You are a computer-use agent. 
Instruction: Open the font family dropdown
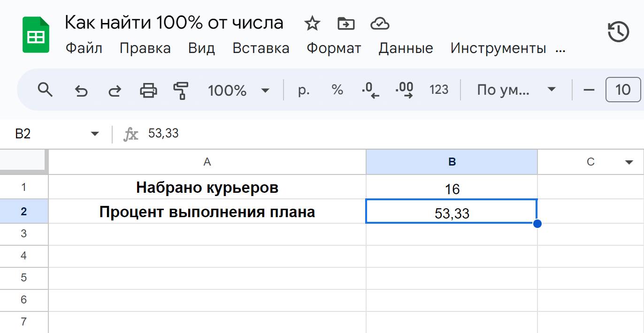[x=516, y=90]
